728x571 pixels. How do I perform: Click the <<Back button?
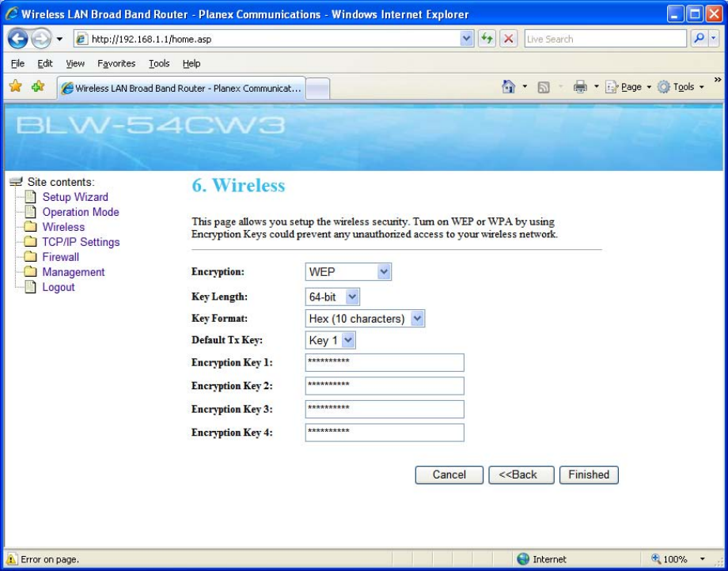coord(521,475)
